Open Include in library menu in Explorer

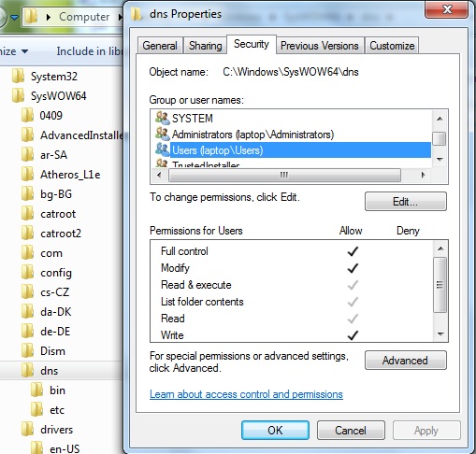[x=90, y=51]
